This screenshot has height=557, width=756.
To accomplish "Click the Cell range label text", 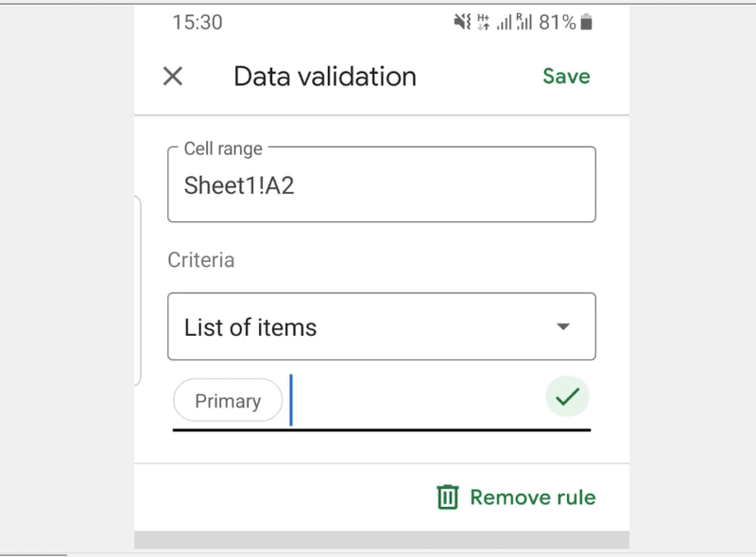I will (223, 148).
